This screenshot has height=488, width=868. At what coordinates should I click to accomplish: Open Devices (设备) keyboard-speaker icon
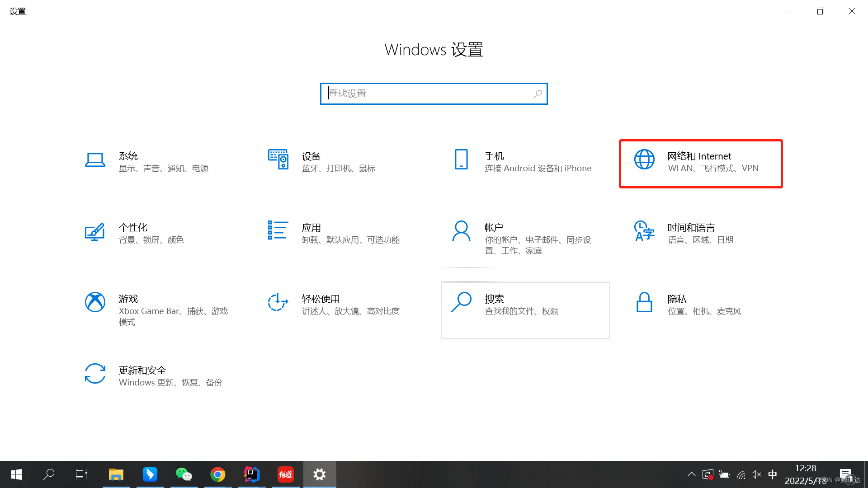click(x=278, y=160)
